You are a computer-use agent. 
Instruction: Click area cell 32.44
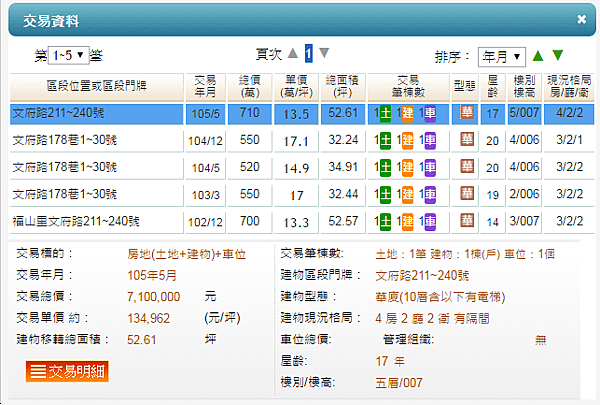pos(343,194)
